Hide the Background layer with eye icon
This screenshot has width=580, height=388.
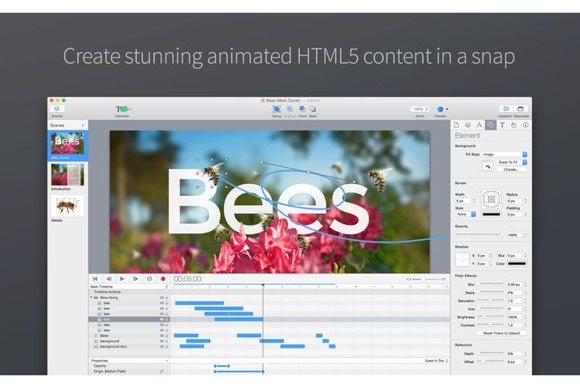pyautogui.click(x=162, y=341)
